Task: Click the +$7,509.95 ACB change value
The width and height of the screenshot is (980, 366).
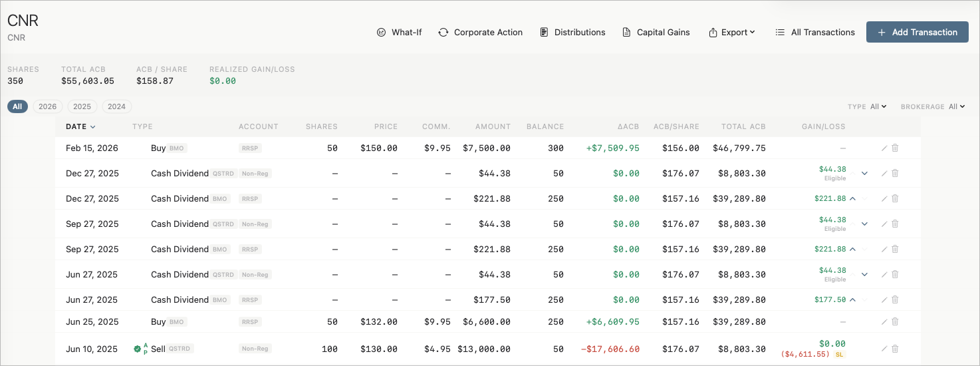Action: pos(612,148)
